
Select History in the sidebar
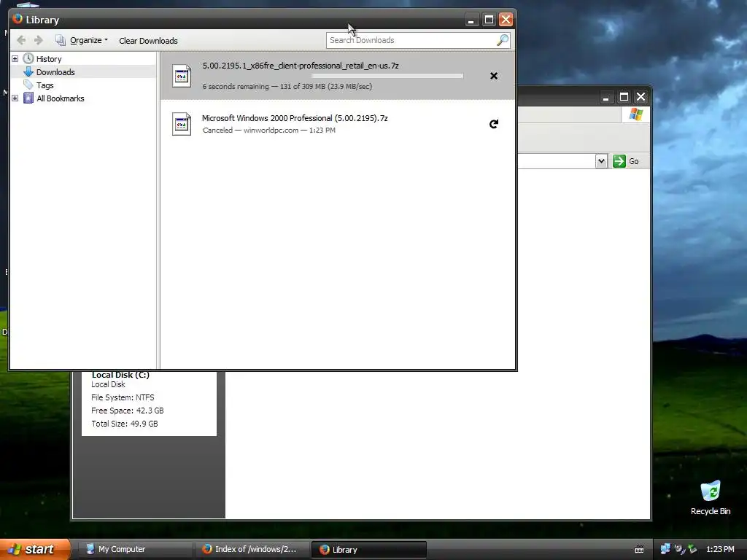click(x=49, y=59)
